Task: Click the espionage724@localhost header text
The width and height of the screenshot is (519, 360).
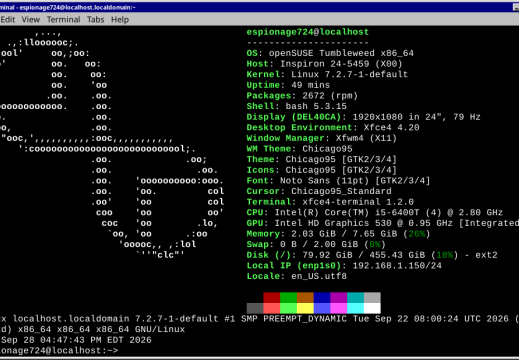Action: [308, 32]
